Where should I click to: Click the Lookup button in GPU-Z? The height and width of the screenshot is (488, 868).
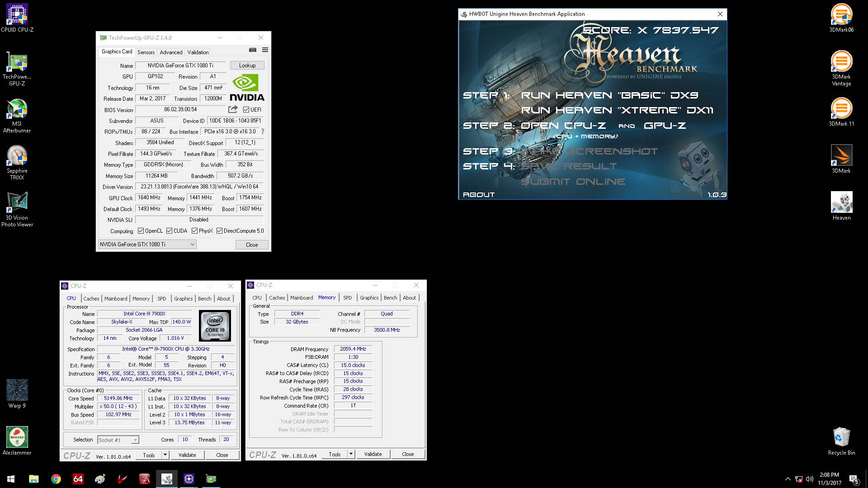pyautogui.click(x=247, y=66)
